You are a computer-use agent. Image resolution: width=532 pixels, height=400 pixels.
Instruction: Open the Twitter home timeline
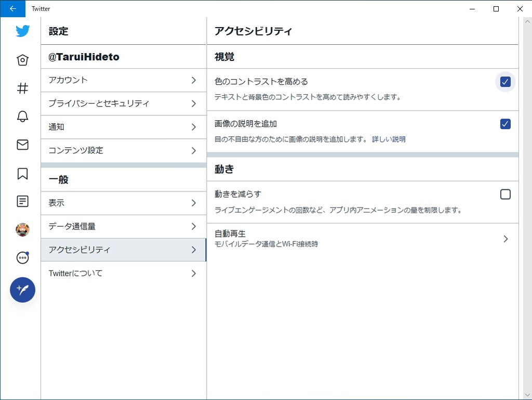click(22, 59)
